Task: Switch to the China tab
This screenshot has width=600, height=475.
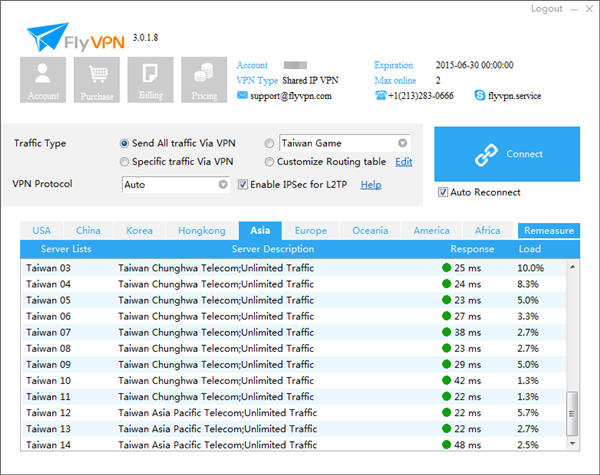Action: coord(88,230)
